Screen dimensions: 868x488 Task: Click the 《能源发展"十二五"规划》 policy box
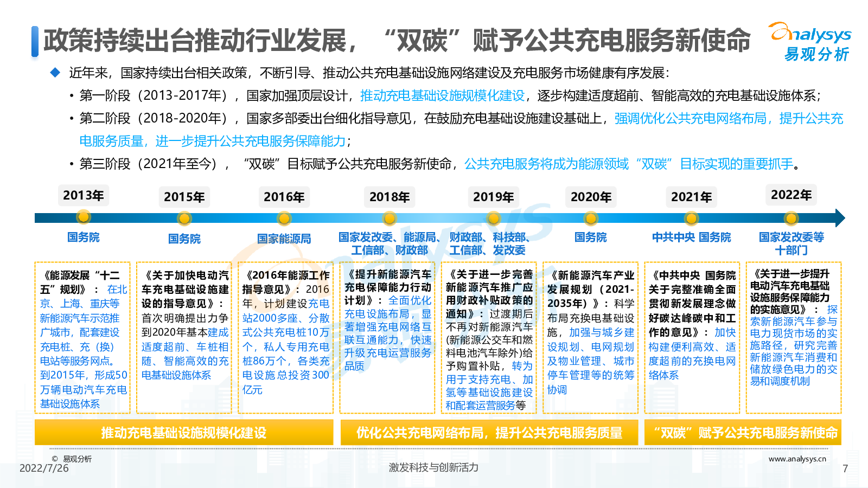click(x=83, y=338)
